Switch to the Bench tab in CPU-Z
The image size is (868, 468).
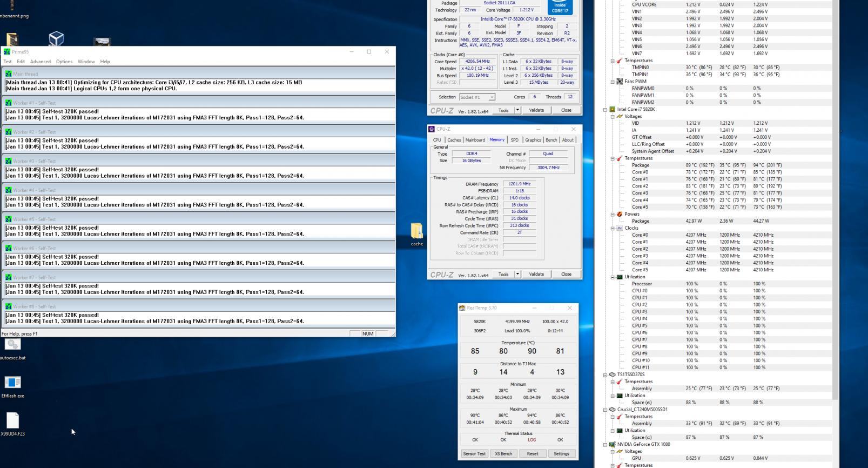click(551, 140)
